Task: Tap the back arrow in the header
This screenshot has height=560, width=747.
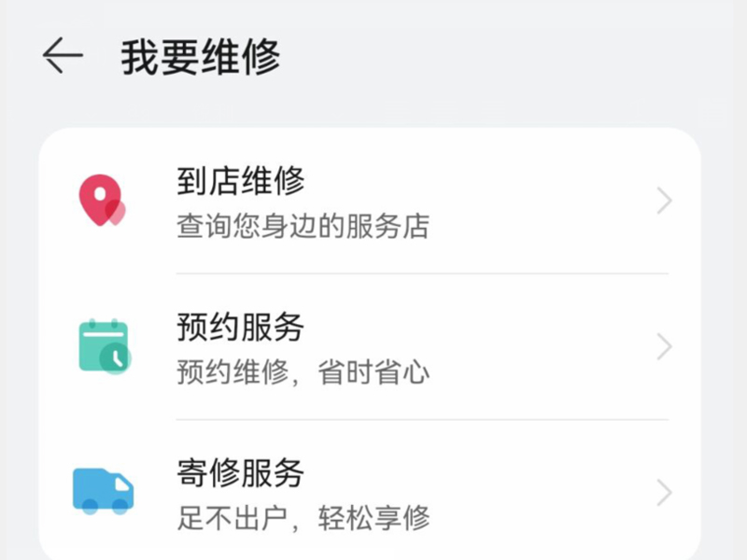Action: pos(63,57)
